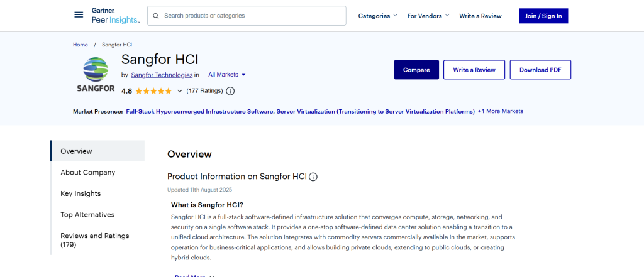Click Write a Review in top navigation
The width and height of the screenshot is (644, 277).
480,16
